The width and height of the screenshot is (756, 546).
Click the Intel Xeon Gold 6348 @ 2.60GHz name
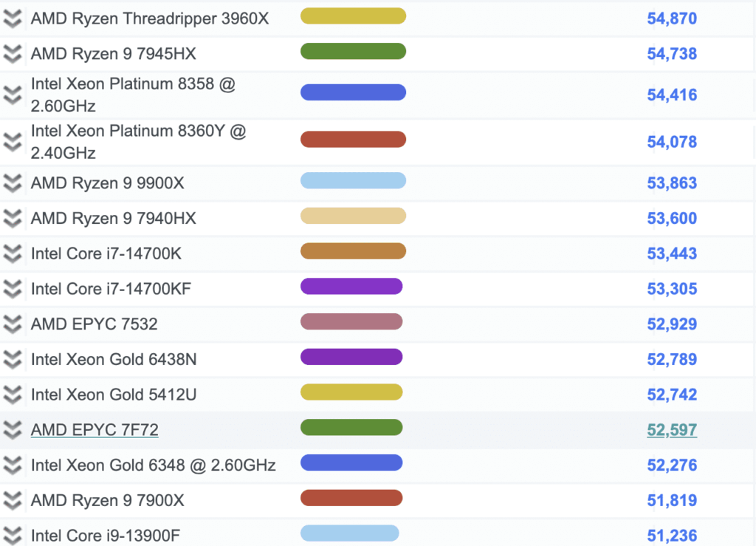[154, 465]
